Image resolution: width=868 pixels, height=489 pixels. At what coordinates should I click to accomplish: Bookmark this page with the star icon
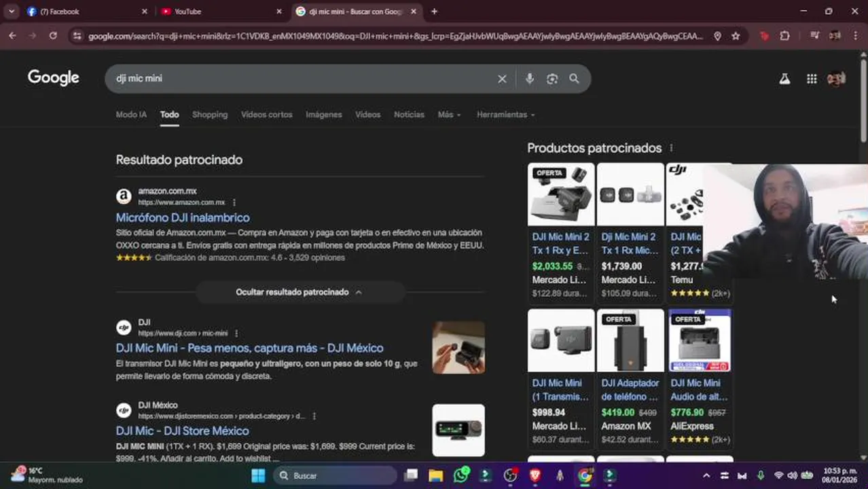[x=736, y=36]
